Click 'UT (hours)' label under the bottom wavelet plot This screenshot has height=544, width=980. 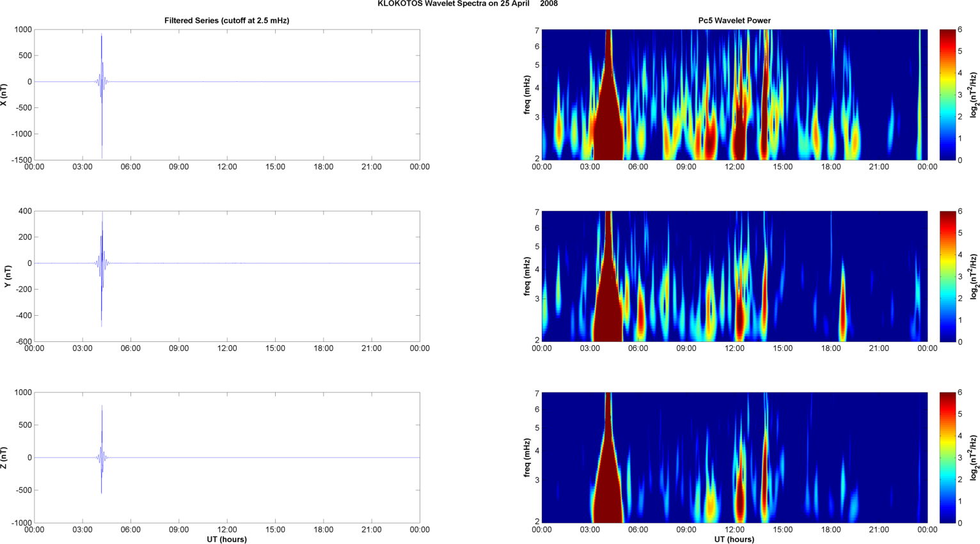click(x=734, y=539)
